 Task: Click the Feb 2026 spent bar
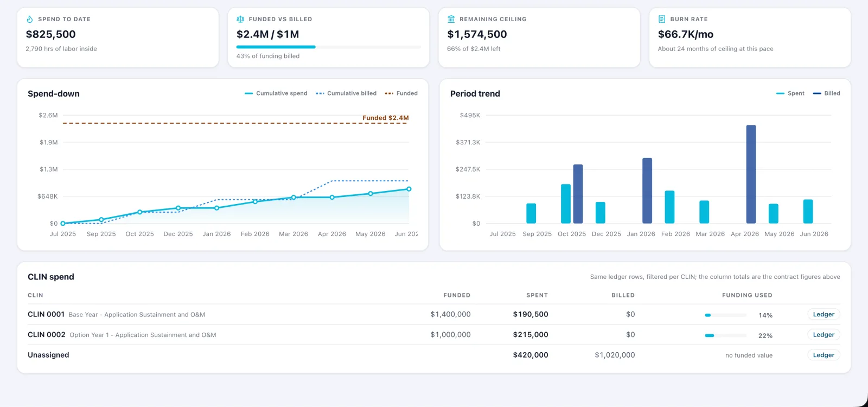point(670,207)
